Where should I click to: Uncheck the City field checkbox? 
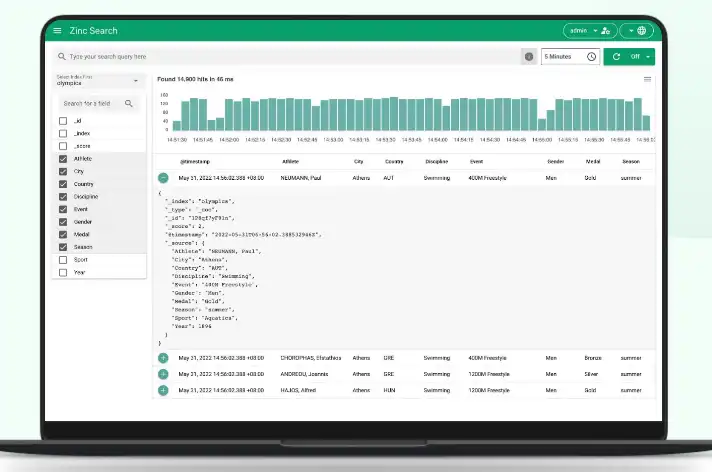coord(63,171)
